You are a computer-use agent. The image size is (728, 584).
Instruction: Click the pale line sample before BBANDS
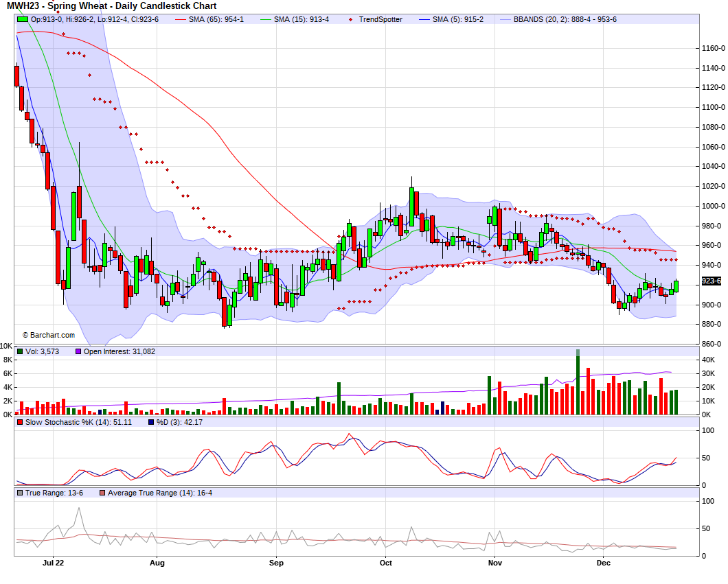(x=505, y=19)
